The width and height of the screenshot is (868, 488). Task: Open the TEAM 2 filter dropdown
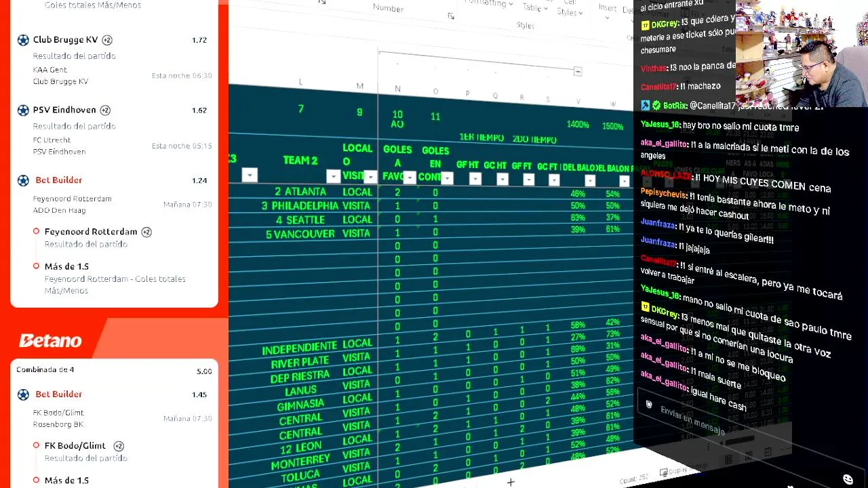tap(333, 177)
